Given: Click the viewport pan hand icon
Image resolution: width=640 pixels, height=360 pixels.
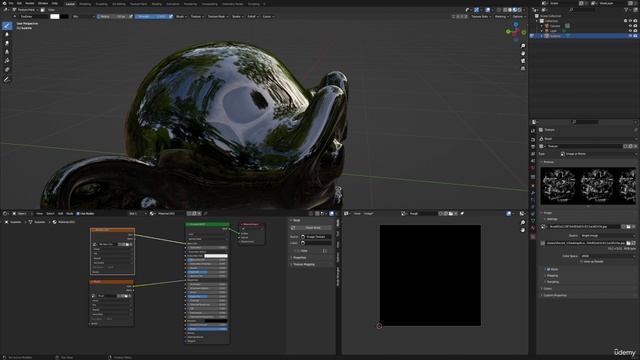Looking at the screenshot, I should click(x=523, y=53).
